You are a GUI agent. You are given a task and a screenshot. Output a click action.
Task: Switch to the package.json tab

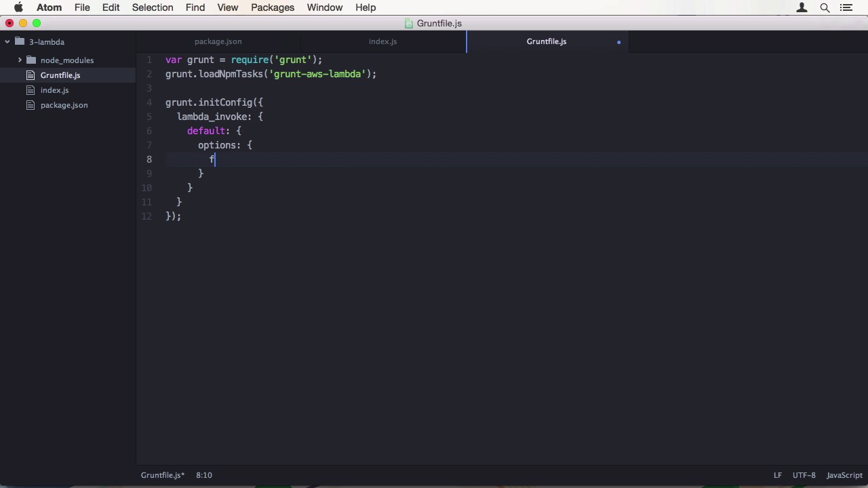click(x=218, y=41)
